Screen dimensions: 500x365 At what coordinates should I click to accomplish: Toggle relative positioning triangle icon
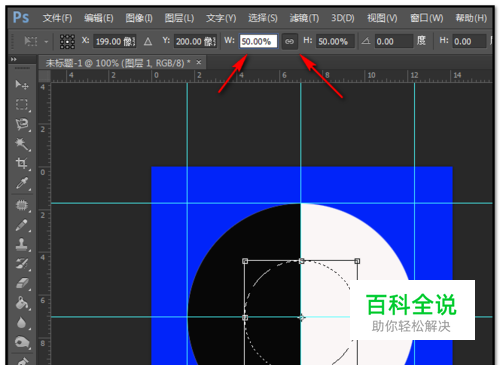tap(148, 42)
